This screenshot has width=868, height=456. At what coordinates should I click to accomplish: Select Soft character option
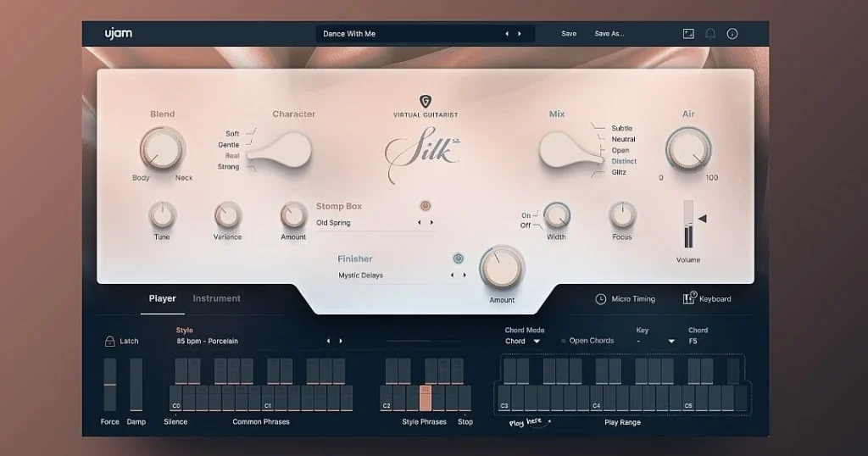pos(232,133)
